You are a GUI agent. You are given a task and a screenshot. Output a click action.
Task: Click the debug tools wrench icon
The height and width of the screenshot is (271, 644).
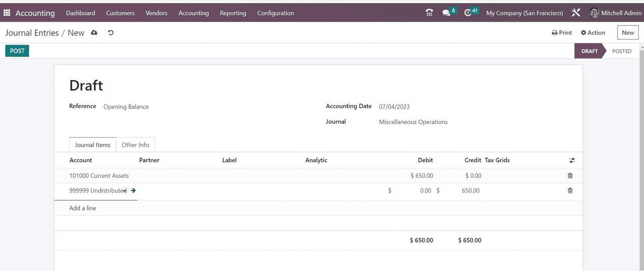576,13
